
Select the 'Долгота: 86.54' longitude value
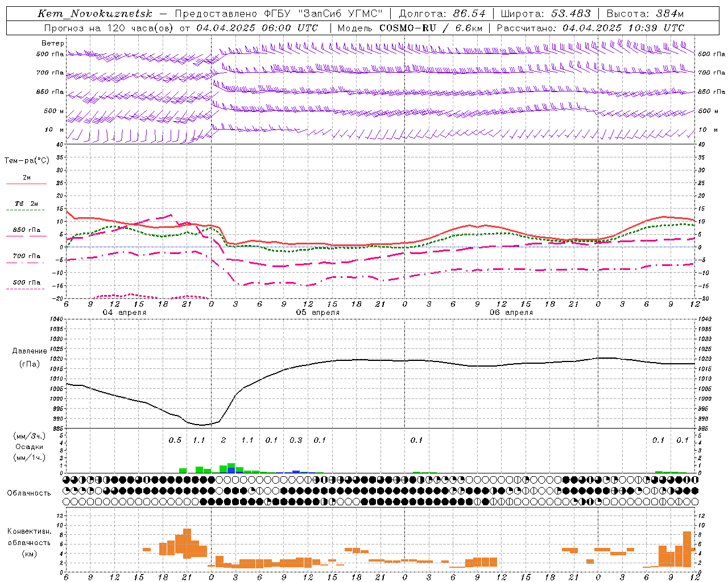click(442, 14)
